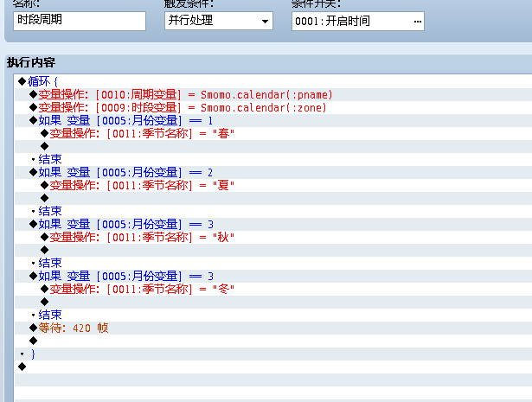Select the empty line below 秋 assignment
Image resolution: width=532 pixels, height=402 pixels.
pyautogui.click(x=273, y=250)
